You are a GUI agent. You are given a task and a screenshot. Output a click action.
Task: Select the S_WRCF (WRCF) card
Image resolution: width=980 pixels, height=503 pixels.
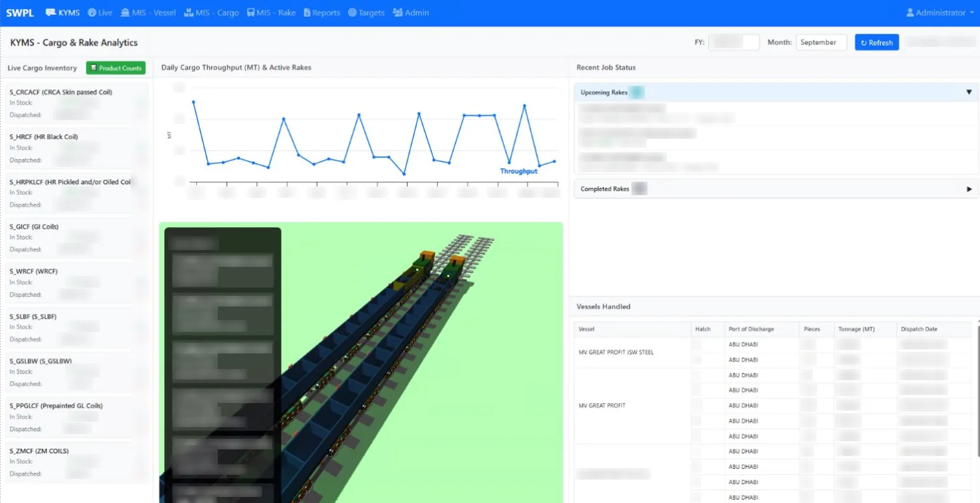76,283
